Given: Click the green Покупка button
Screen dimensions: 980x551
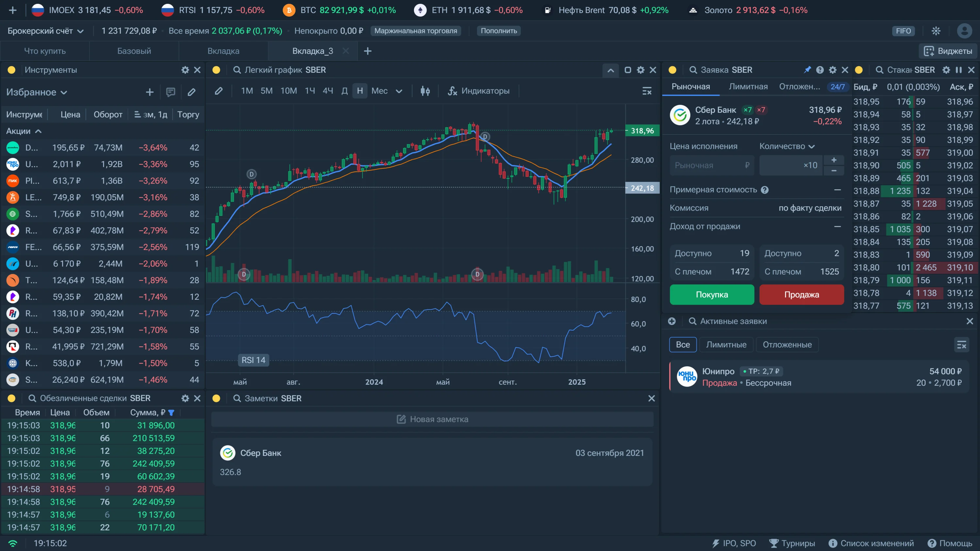Looking at the screenshot, I should (x=712, y=295).
